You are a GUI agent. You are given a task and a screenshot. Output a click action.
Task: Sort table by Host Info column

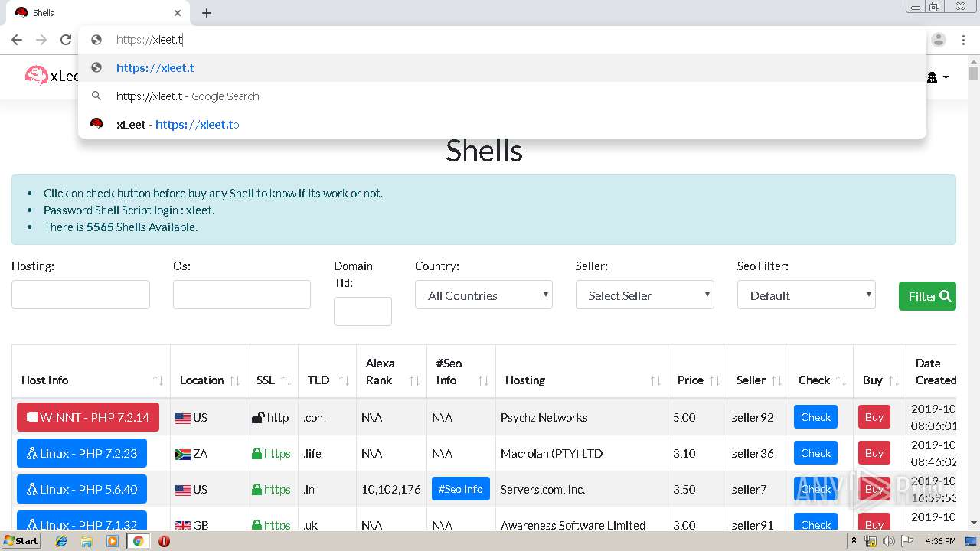pos(91,372)
